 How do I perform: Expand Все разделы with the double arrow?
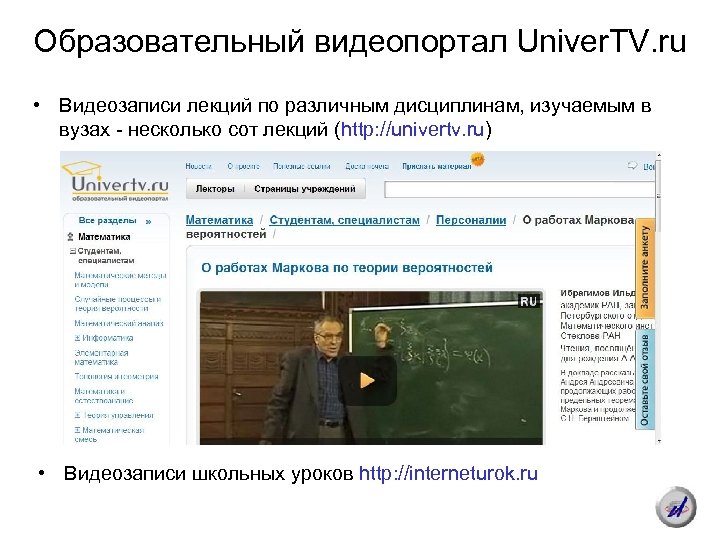click(x=148, y=221)
